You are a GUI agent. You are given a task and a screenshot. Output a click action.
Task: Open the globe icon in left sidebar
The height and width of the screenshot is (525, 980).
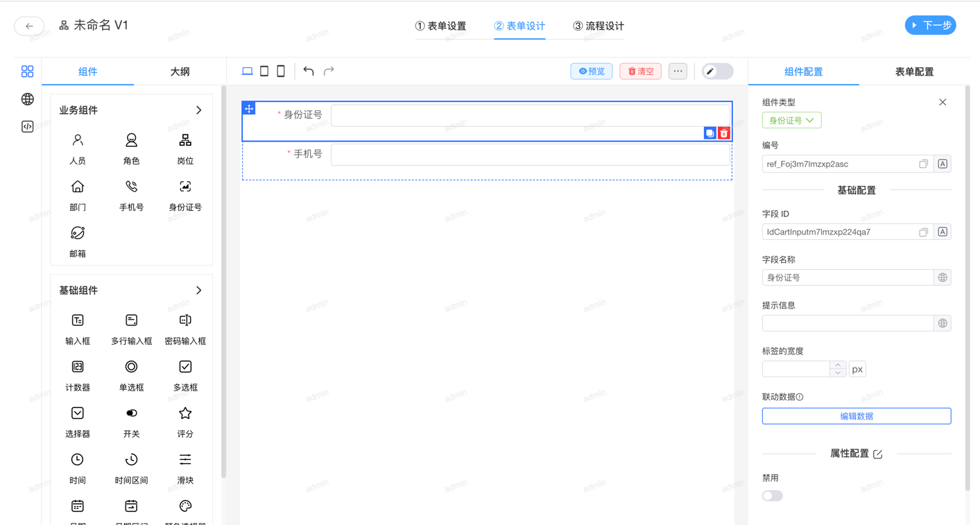coord(28,99)
